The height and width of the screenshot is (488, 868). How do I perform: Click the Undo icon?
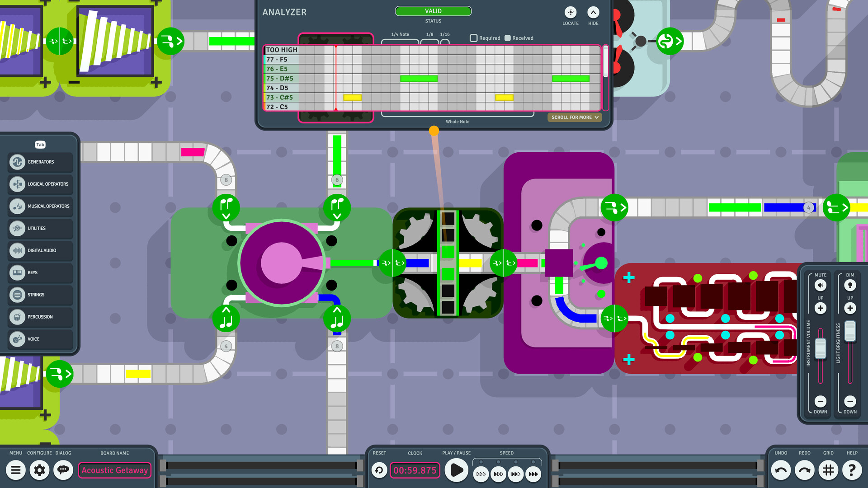click(780, 470)
